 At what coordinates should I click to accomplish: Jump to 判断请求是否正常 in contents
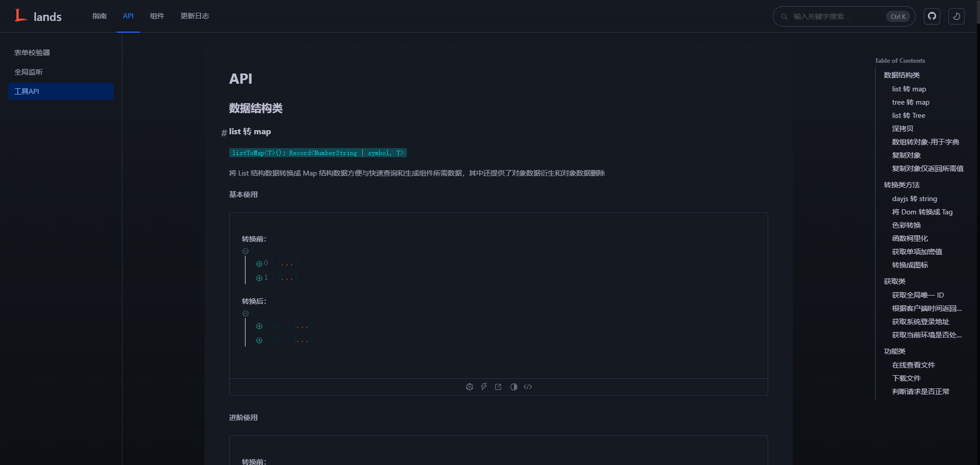921,391
